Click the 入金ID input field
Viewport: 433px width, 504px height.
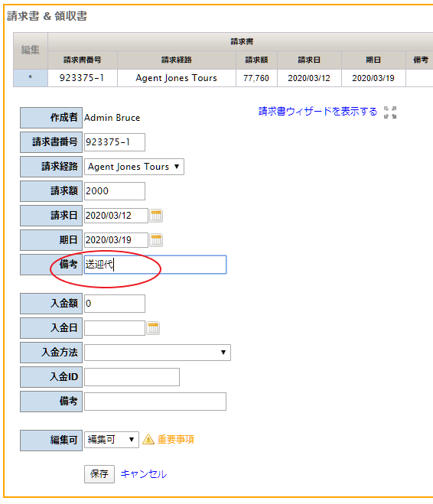132,377
